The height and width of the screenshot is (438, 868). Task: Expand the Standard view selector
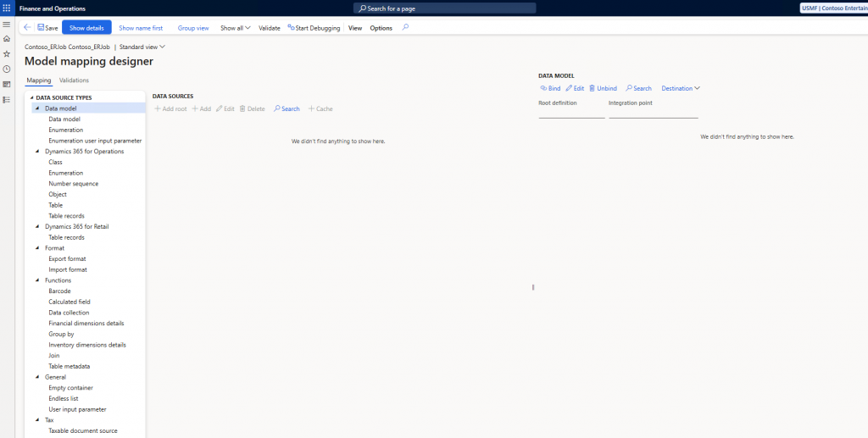tap(142, 47)
